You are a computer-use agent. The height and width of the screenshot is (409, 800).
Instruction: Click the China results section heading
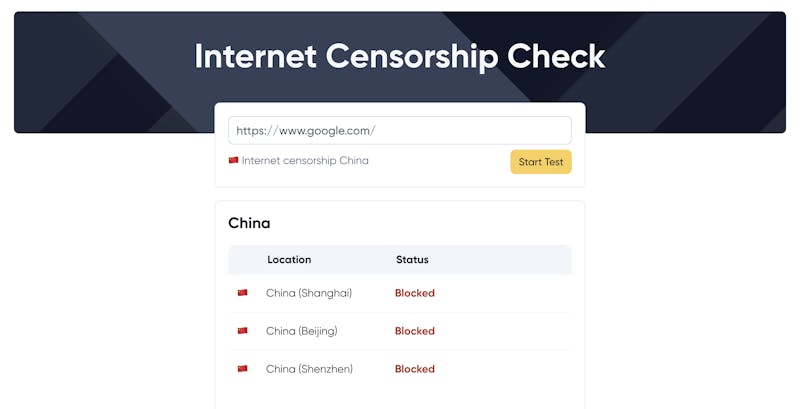tap(249, 223)
